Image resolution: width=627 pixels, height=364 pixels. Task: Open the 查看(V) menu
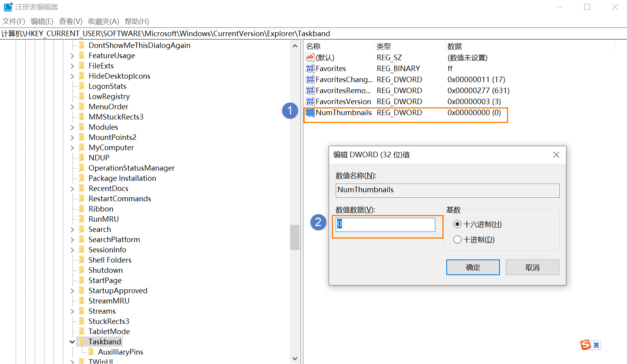pyautogui.click(x=71, y=21)
